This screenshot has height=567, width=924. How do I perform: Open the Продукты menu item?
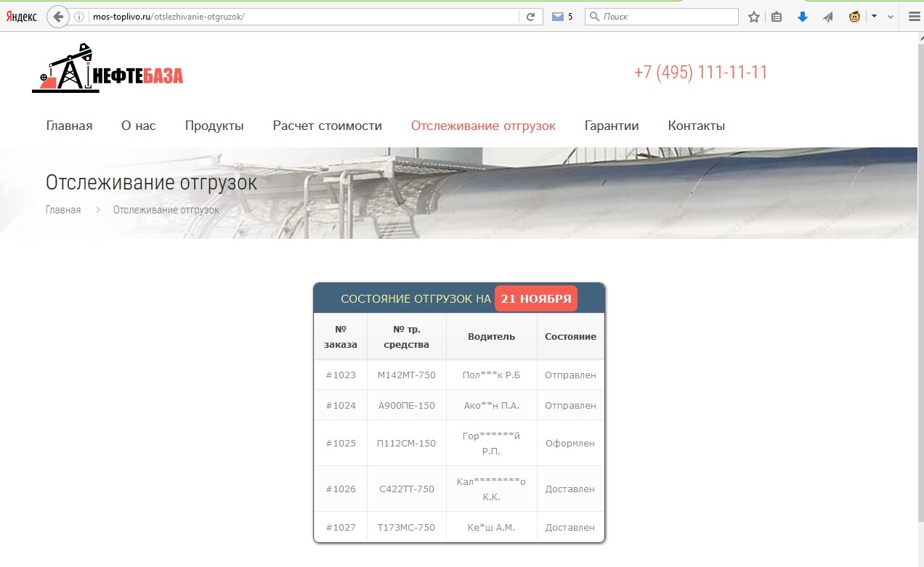[x=214, y=126]
